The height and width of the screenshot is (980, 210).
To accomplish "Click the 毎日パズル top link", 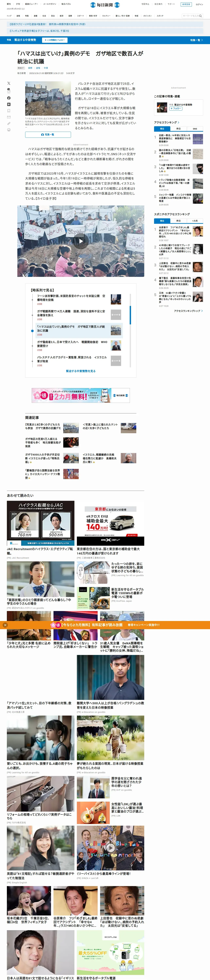I will (66, 4).
